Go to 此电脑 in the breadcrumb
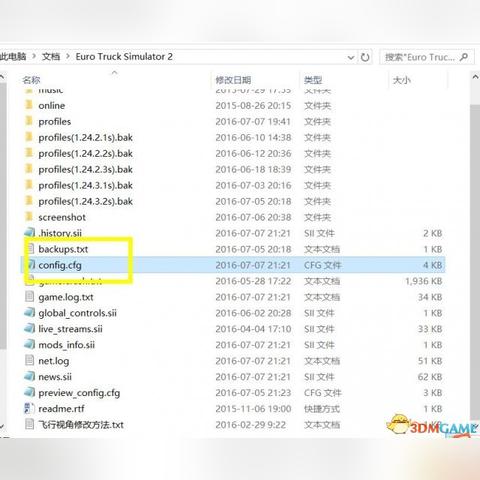Viewport: 480px width, 480px height. [x=13, y=56]
